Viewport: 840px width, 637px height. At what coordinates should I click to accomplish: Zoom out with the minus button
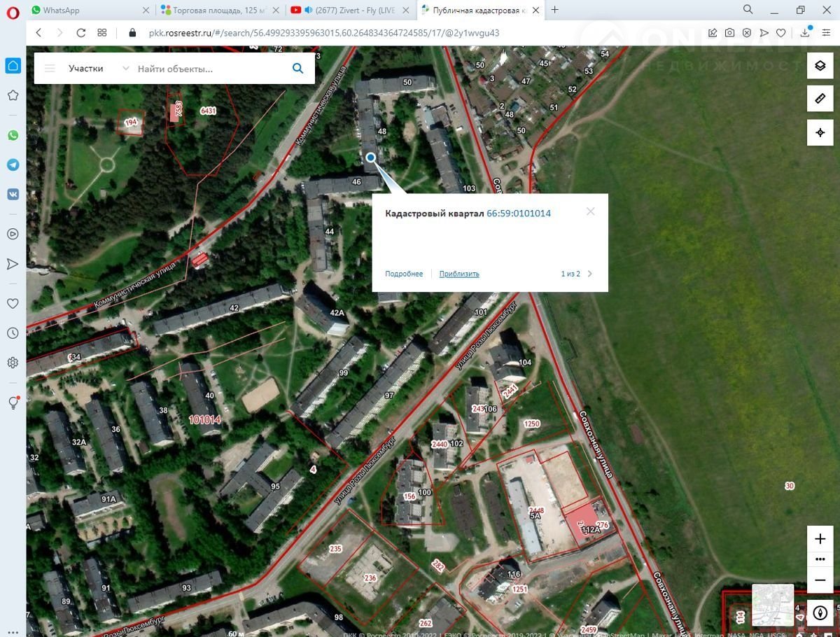(820, 580)
